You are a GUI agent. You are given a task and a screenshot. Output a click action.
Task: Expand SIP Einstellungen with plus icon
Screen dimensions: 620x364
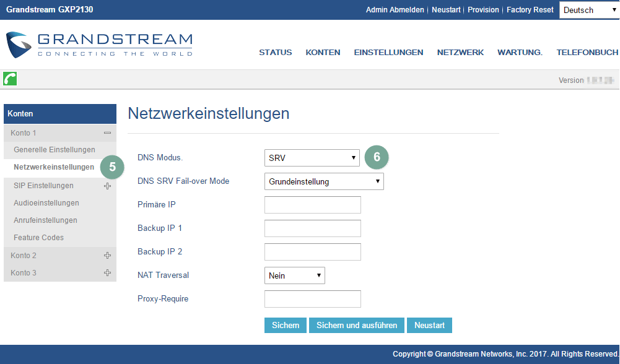tap(107, 186)
